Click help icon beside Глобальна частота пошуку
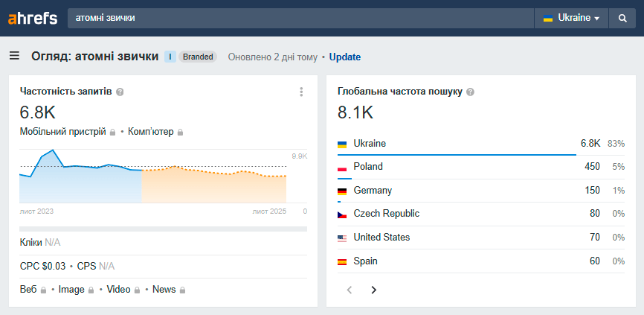 (471, 92)
